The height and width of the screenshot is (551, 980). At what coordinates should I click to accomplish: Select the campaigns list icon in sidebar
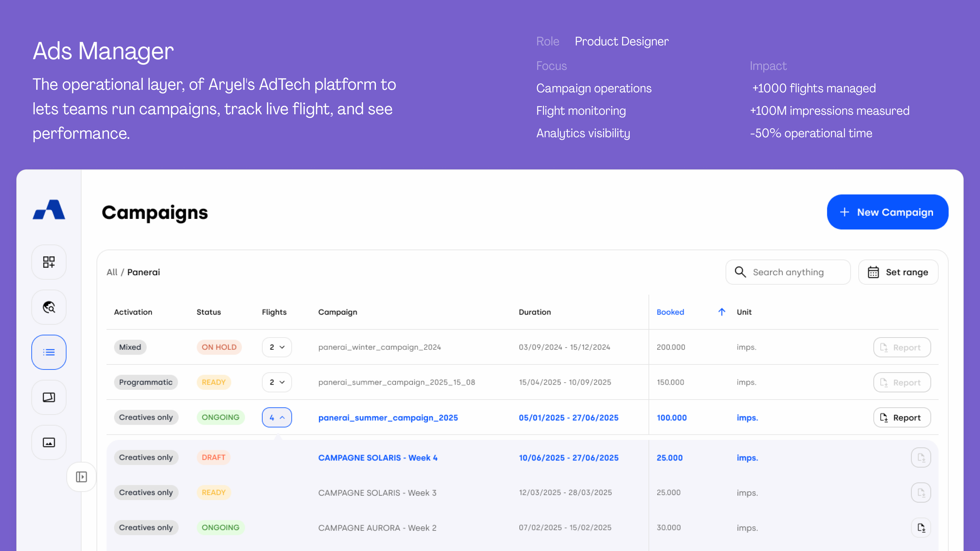(49, 352)
